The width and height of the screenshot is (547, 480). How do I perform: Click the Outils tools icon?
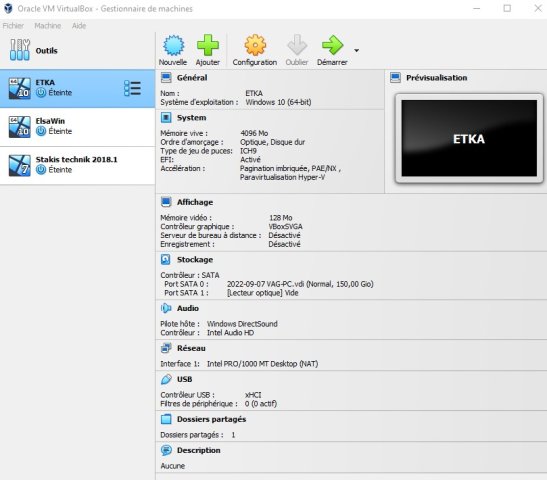pos(20,50)
